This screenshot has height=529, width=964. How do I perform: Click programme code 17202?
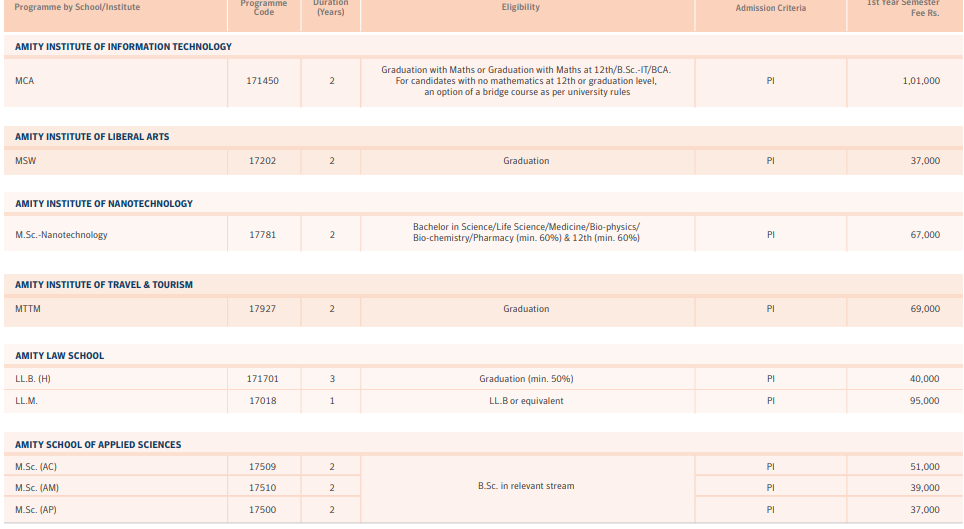tap(262, 161)
